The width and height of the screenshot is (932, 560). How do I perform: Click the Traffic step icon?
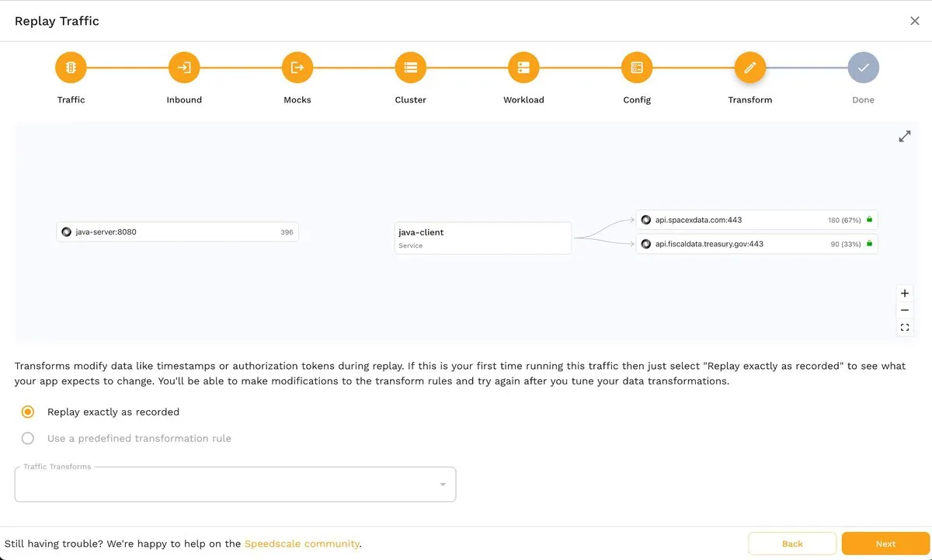(x=71, y=68)
